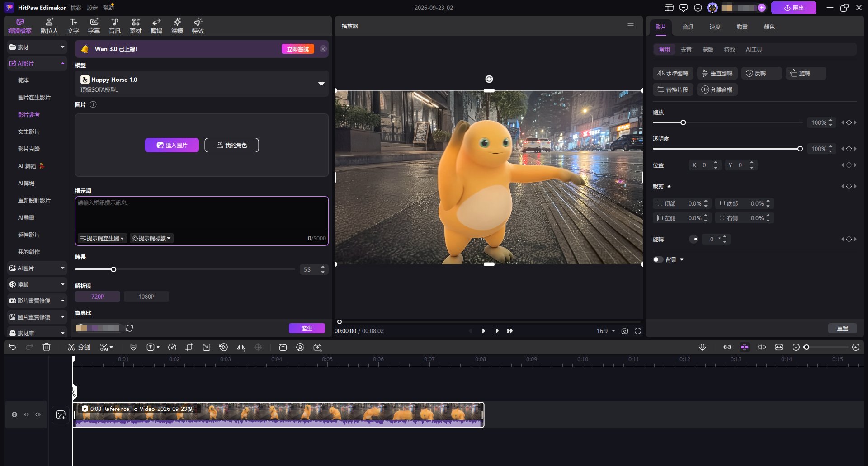868x466 pixels.
Task: Switch to the 音訊 properties tab
Action: point(688,27)
